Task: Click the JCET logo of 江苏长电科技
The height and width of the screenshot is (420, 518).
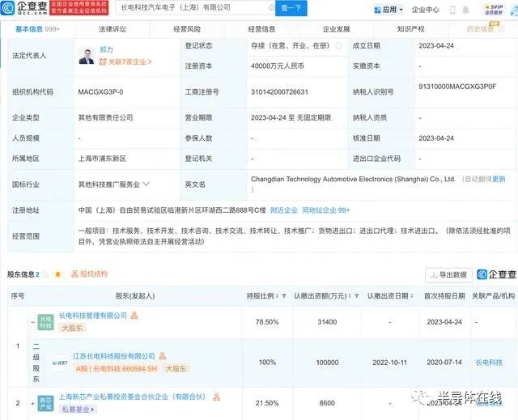Action: [x=60, y=363]
